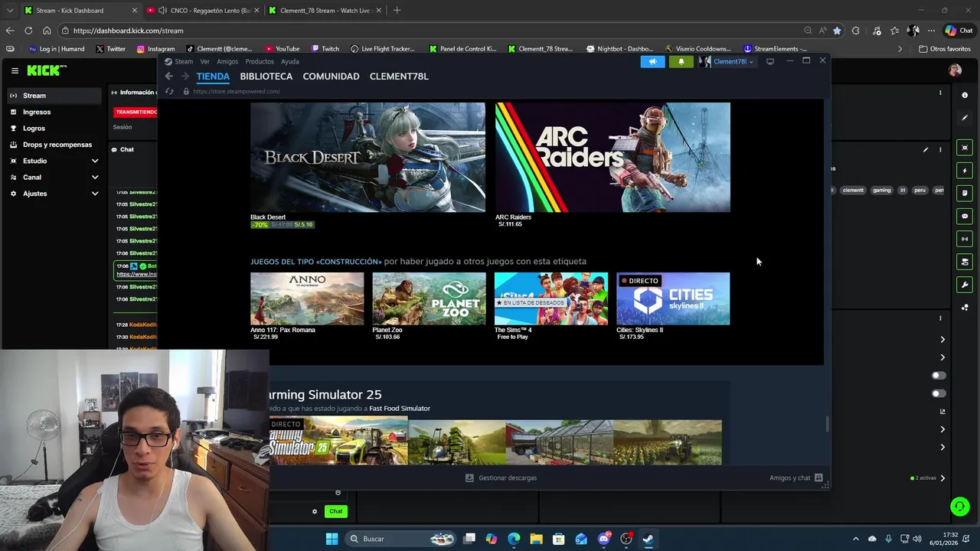Click the green Chat button
Image resolution: width=980 pixels, height=551 pixels.
pyautogui.click(x=336, y=511)
